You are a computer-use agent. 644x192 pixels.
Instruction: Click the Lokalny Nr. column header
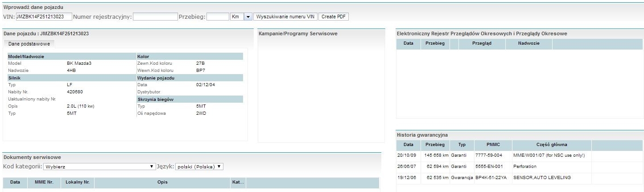(x=77, y=183)
